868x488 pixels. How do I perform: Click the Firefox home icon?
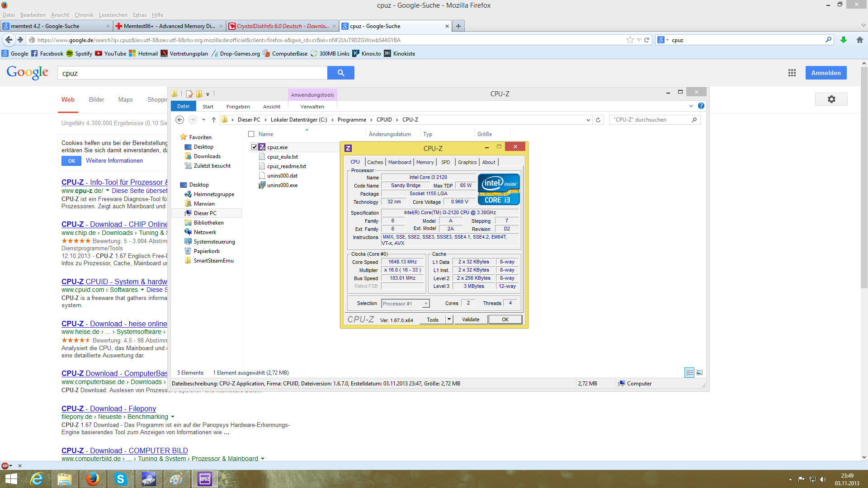(x=859, y=40)
